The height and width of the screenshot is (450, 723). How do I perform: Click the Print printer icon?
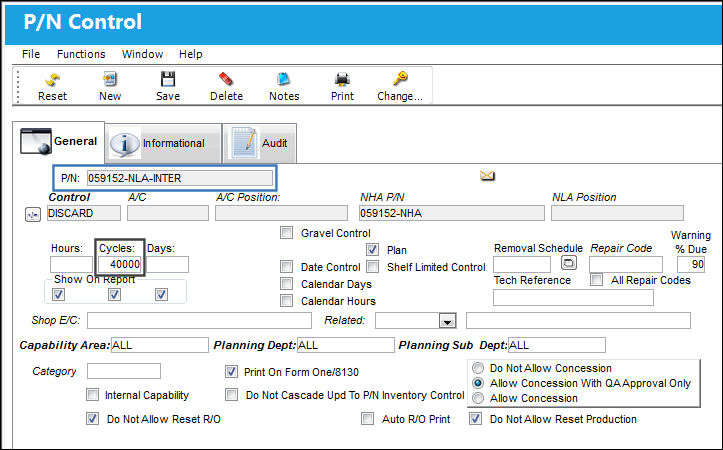[x=342, y=79]
